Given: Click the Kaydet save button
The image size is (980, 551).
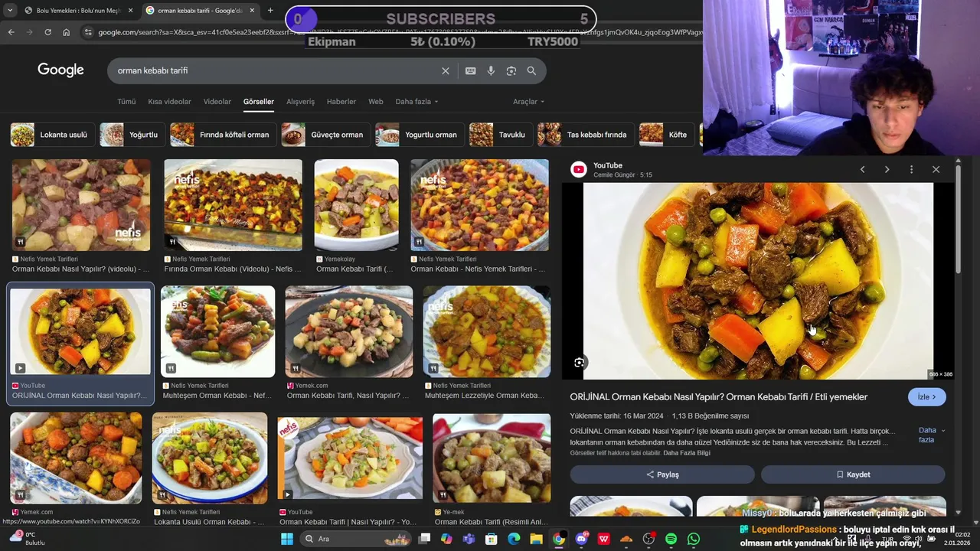Looking at the screenshot, I should [853, 474].
